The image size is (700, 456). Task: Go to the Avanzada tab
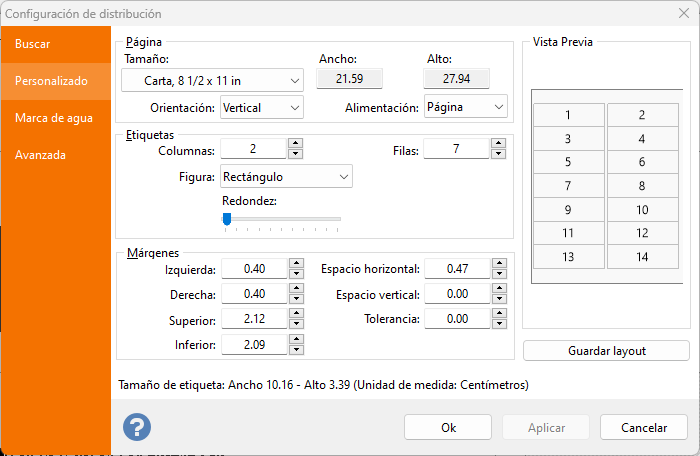point(41,155)
